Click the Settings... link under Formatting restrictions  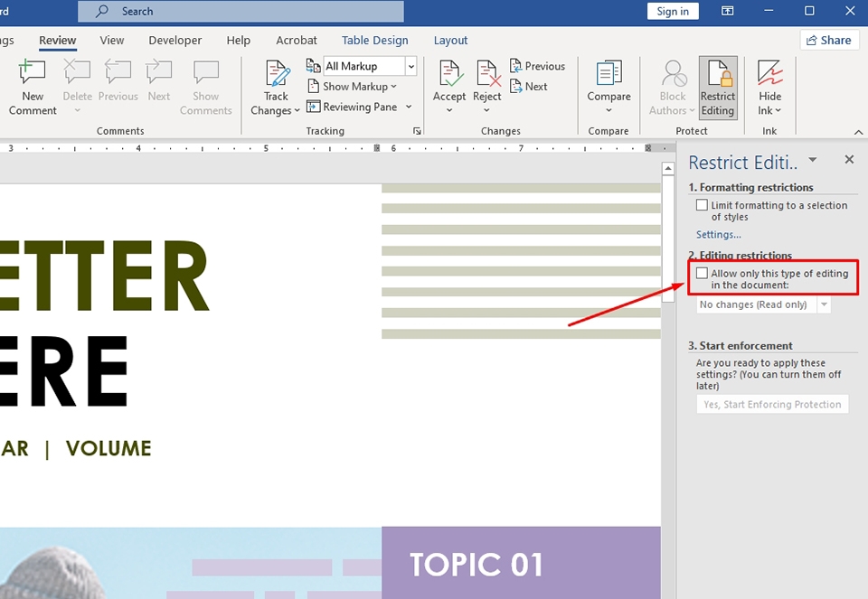tap(718, 235)
